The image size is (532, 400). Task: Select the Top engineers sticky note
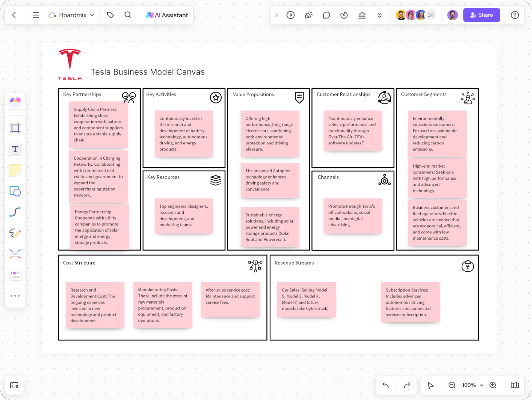click(x=184, y=216)
